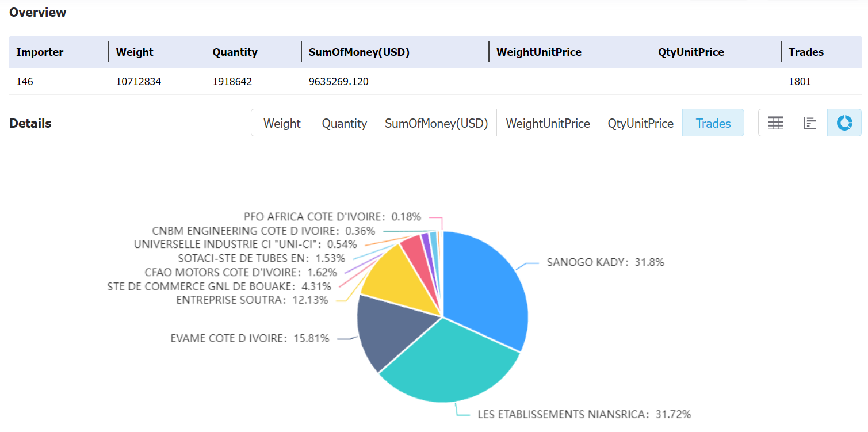868x432 pixels.
Task: Click PFO AFRICA COTE D'IVOIRE: 0.18% label
Action: 332,217
